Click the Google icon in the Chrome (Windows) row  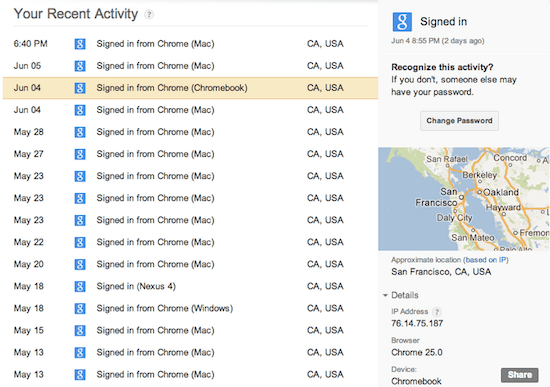[80, 308]
